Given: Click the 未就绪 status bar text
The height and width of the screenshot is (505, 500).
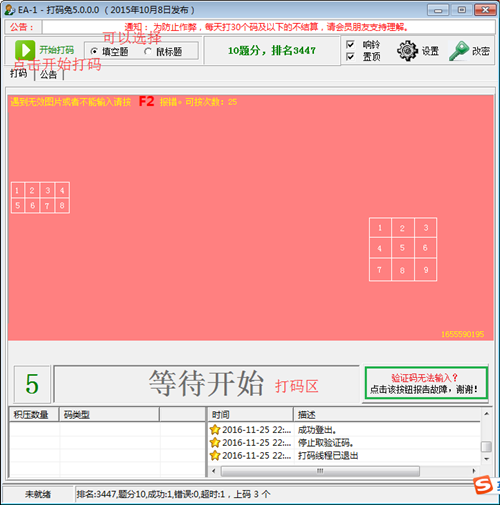Looking at the screenshot, I should point(38,494).
